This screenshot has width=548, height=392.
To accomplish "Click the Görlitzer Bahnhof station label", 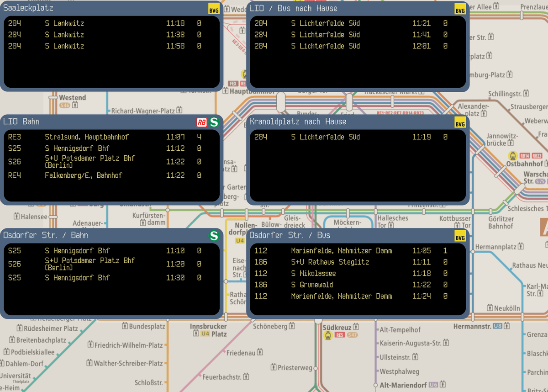I will click(x=501, y=222).
